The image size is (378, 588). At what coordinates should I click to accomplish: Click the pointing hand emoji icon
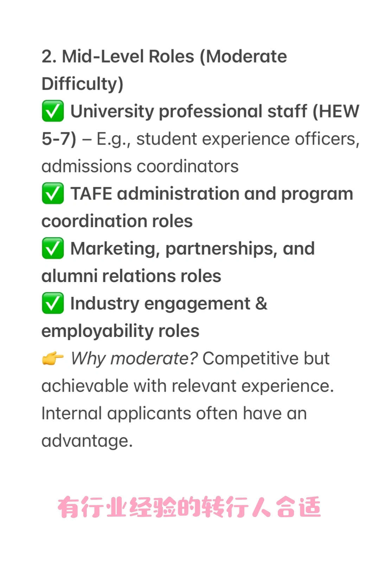(x=53, y=358)
